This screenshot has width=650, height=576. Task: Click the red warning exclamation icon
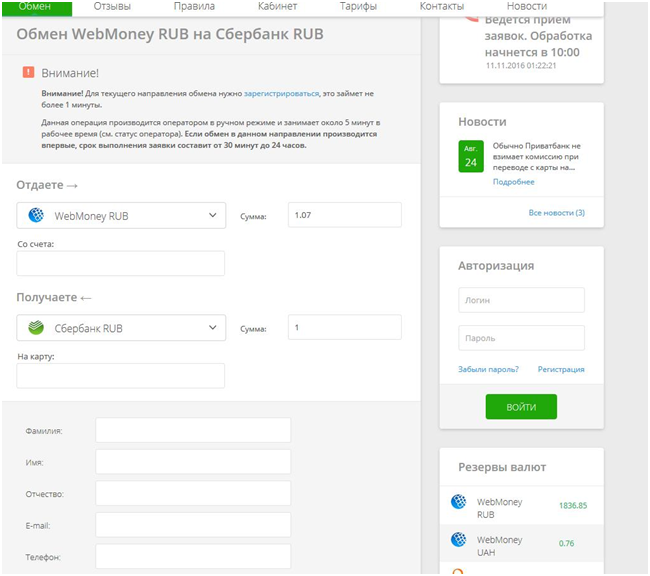pos(28,72)
